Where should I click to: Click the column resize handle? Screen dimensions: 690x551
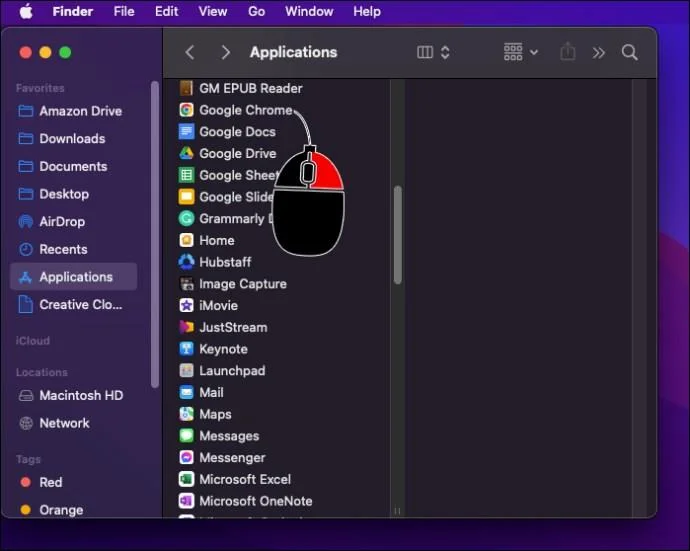[x=397, y=511]
